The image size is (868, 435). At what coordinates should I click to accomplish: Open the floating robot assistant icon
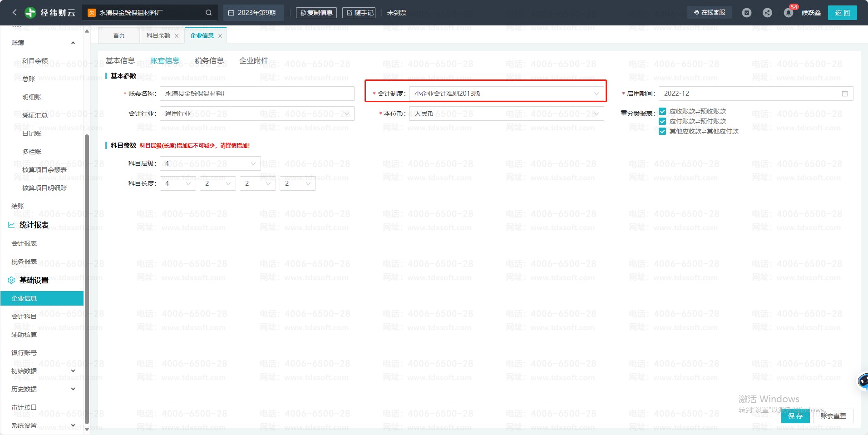[x=863, y=381]
